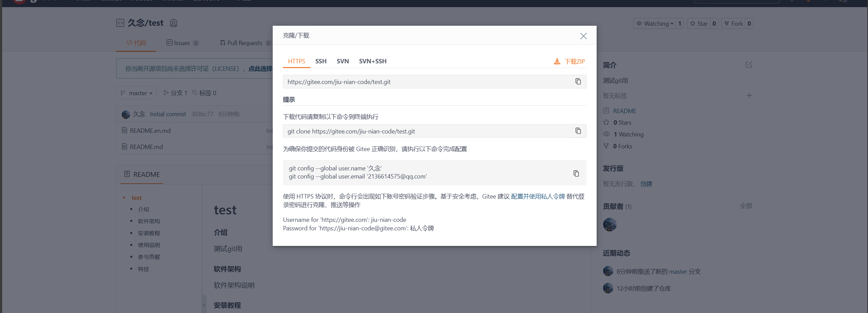Copy the HTTPS repository URL
The image size is (868, 313).
pos(578,81)
